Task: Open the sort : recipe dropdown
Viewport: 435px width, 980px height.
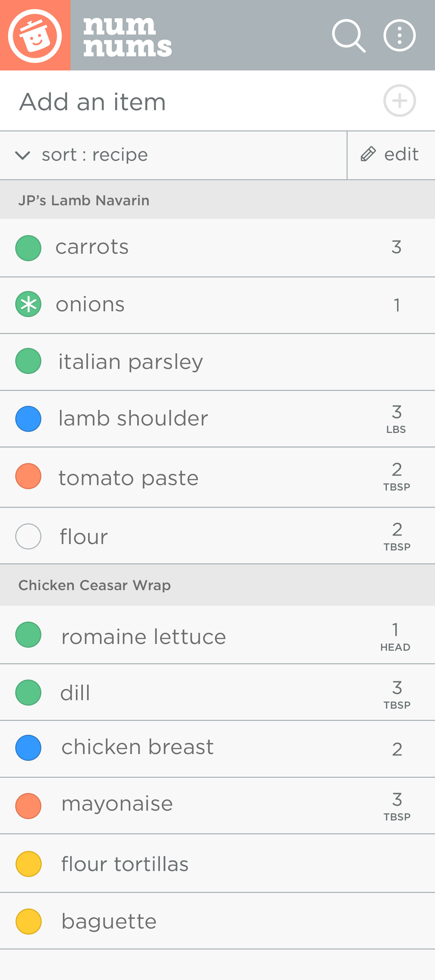Action: [x=95, y=155]
